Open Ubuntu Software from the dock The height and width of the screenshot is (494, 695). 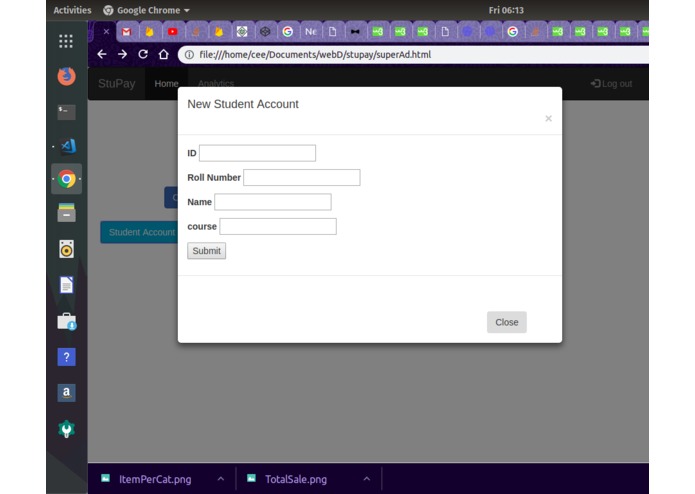click(x=66, y=321)
